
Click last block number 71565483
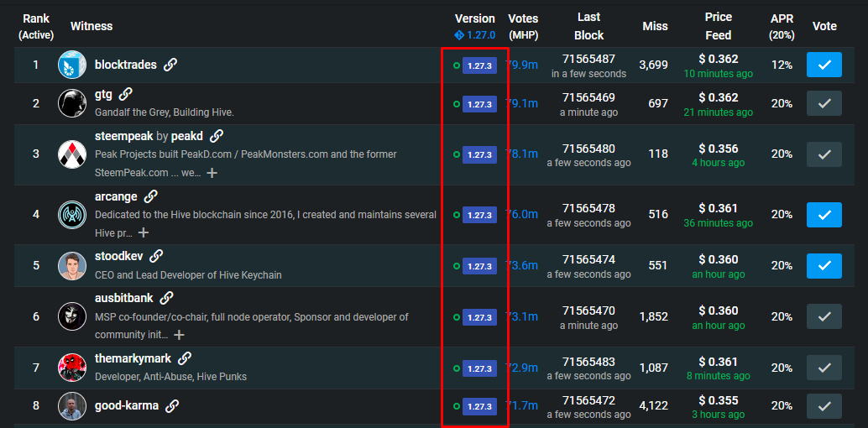pyautogui.click(x=588, y=362)
